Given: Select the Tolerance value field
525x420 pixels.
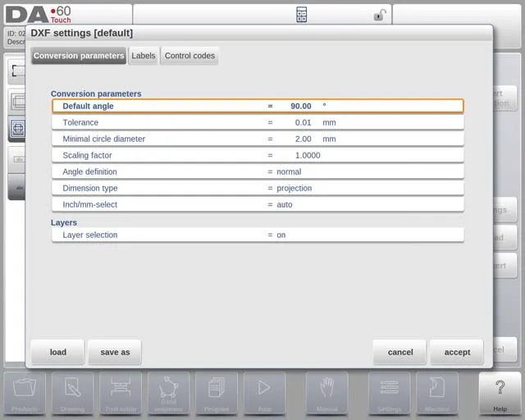Looking at the screenshot, I should pyautogui.click(x=303, y=122).
